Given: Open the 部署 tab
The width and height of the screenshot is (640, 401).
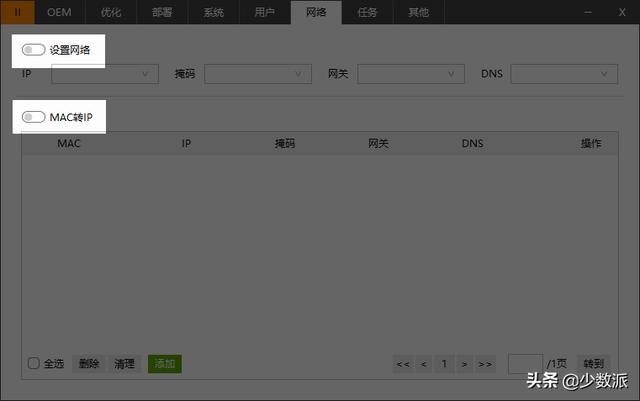Looking at the screenshot, I should (x=162, y=12).
